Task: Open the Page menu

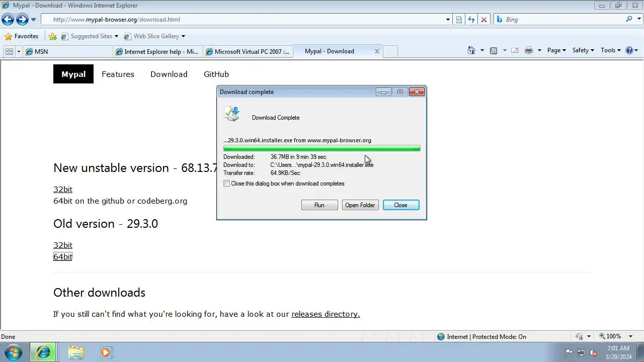Action: [556, 50]
